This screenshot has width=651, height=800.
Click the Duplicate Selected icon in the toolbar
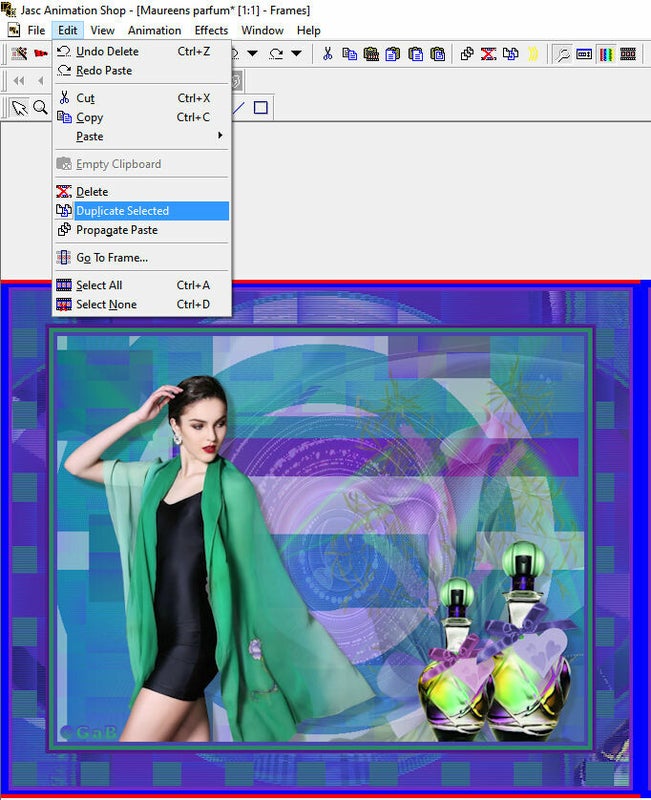[x=510, y=54]
